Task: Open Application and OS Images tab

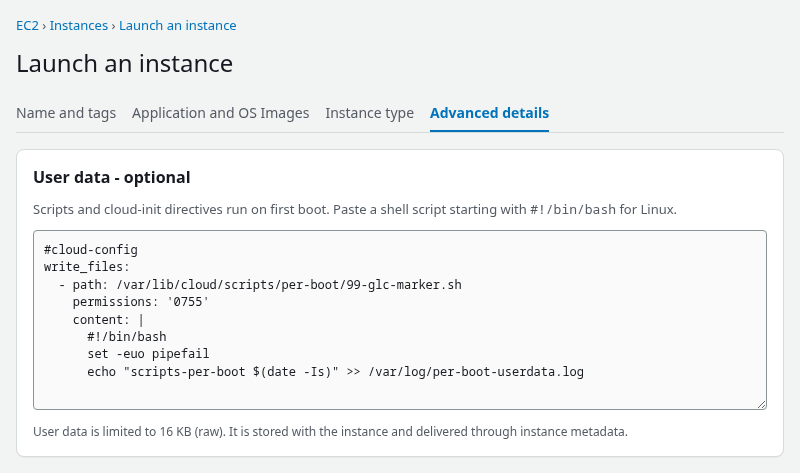Action: pyautogui.click(x=220, y=113)
